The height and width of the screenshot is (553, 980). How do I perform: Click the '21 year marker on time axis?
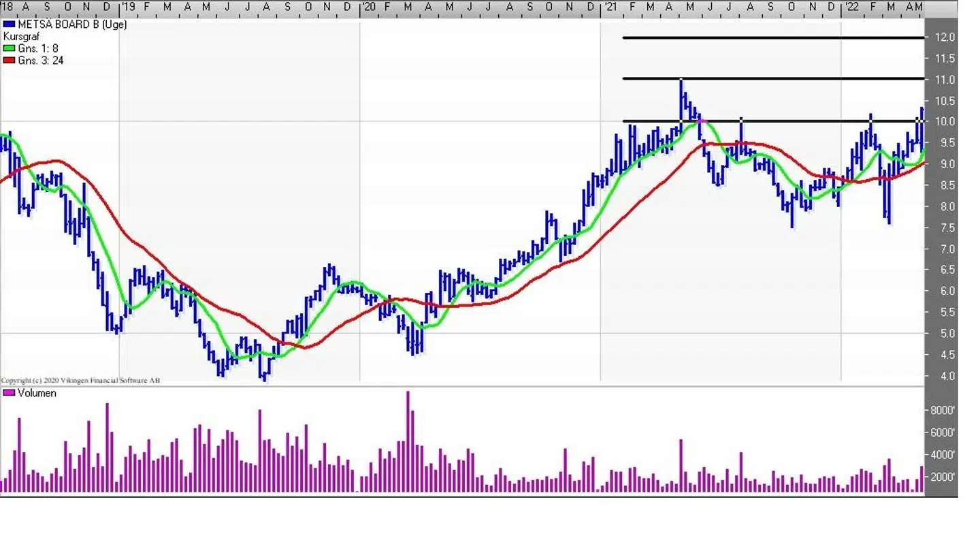point(609,7)
